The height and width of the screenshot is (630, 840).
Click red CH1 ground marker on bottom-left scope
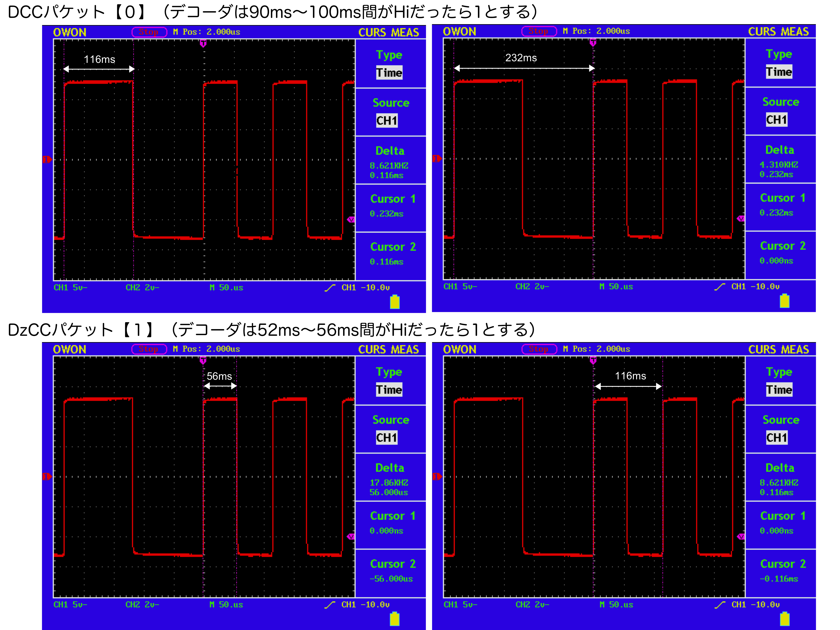pos(47,476)
